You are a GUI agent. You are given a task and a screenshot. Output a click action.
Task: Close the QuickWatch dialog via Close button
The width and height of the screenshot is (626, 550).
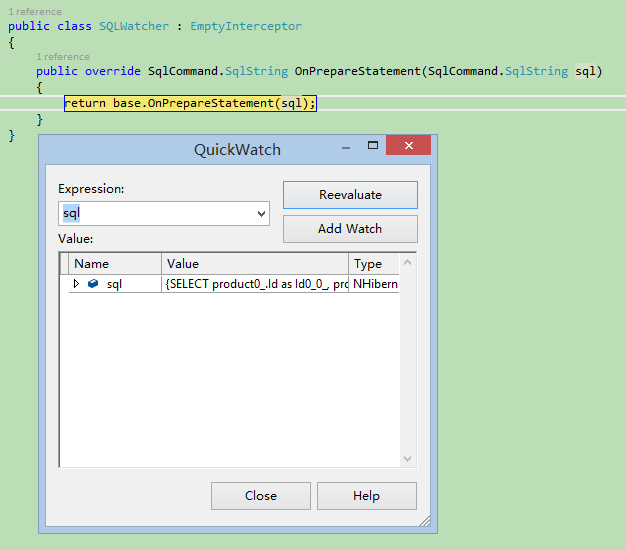tap(261, 496)
